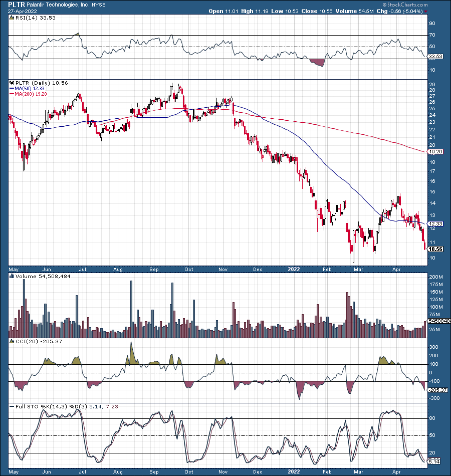Click the 29 price axis label
The width and height of the screenshot is (451, 476).
coord(432,84)
